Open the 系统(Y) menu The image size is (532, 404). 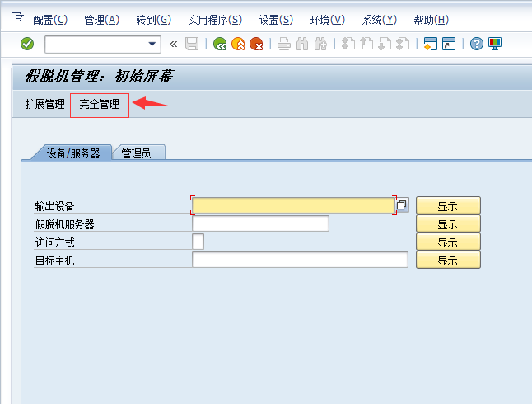379,20
